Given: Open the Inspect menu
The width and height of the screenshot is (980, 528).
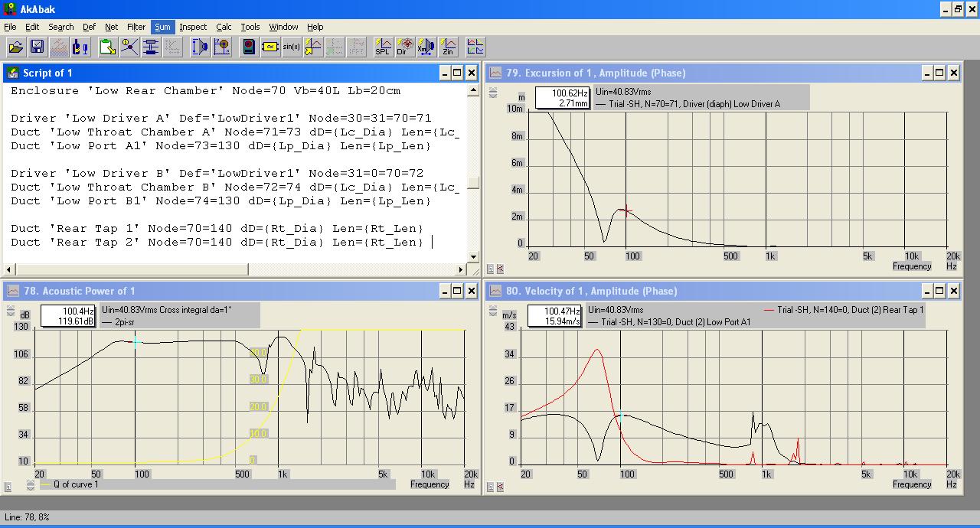Looking at the screenshot, I should click(x=193, y=27).
